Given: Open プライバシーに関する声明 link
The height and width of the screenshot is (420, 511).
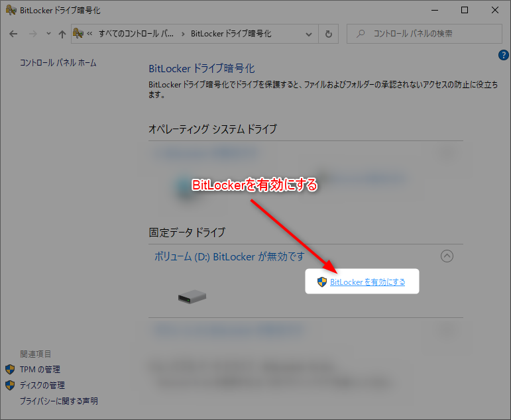Looking at the screenshot, I should click(59, 401).
